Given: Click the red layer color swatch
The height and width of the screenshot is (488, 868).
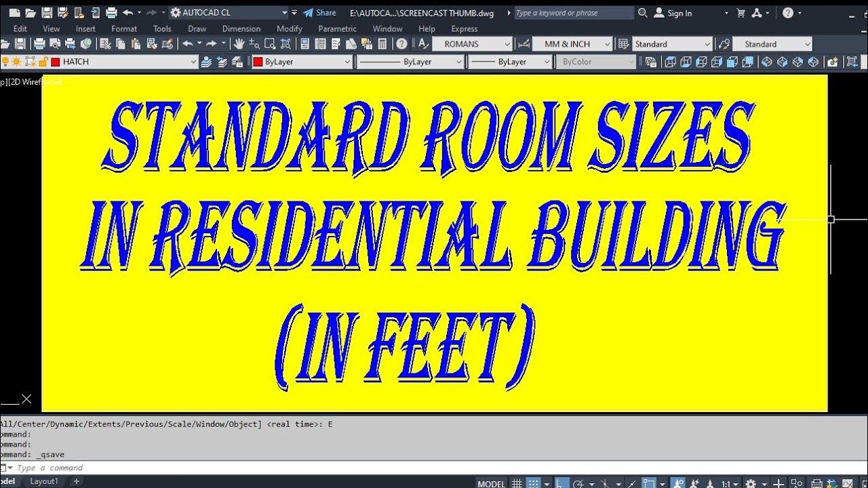Looking at the screenshot, I should (x=56, y=62).
